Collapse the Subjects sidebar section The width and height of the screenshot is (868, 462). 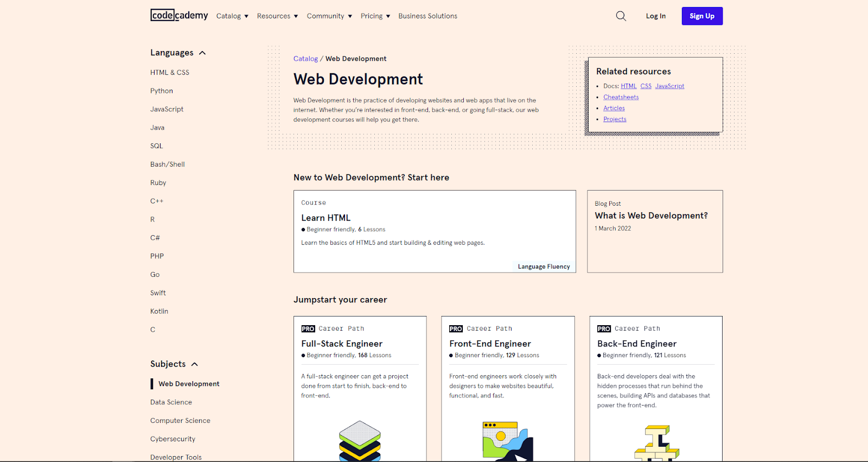click(174, 364)
